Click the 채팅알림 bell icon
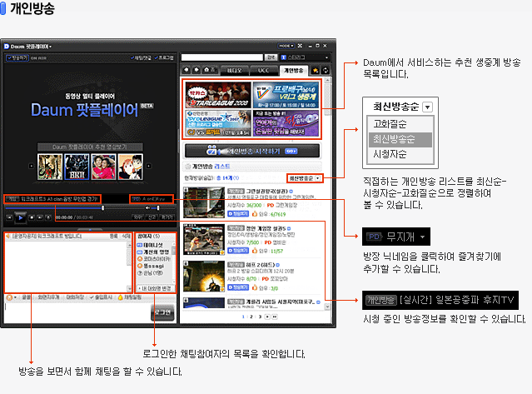 pyautogui.click(x=120, y=297)
